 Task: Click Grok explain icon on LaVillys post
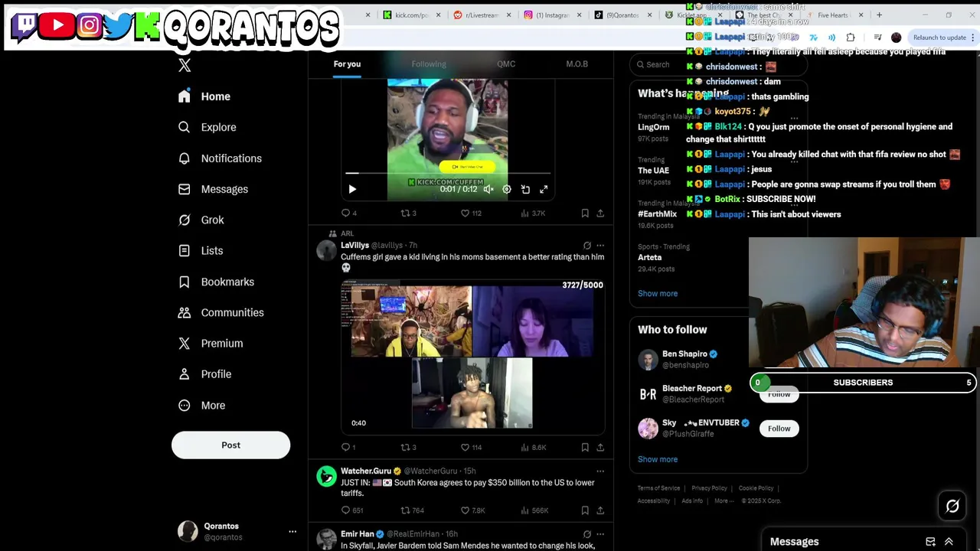(x=587, y=246)
